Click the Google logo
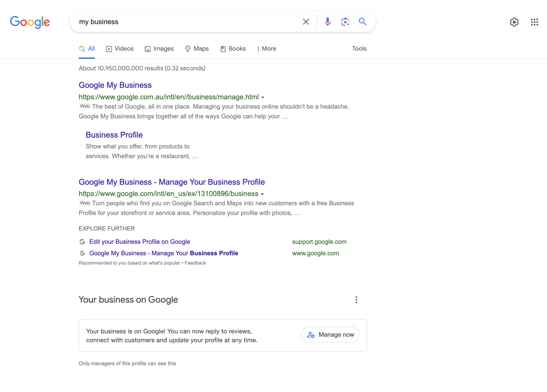The image size is (547, 392). coord(30,22)
